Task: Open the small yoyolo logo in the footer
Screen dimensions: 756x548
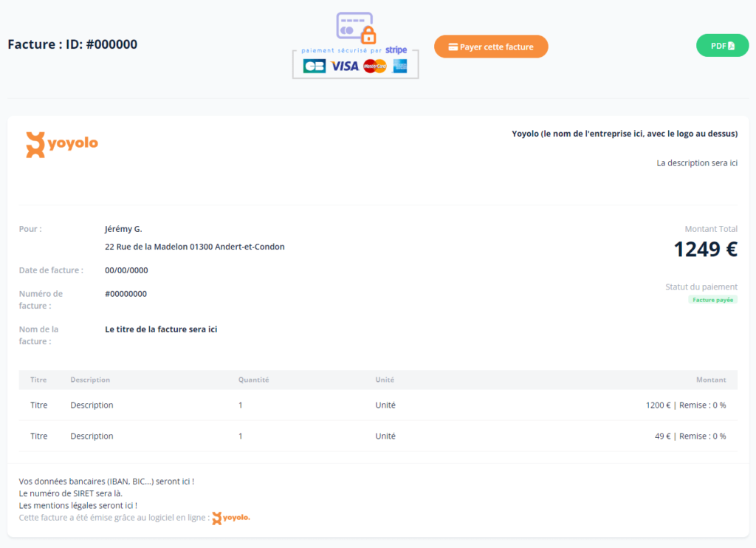Action: (231, 518)
